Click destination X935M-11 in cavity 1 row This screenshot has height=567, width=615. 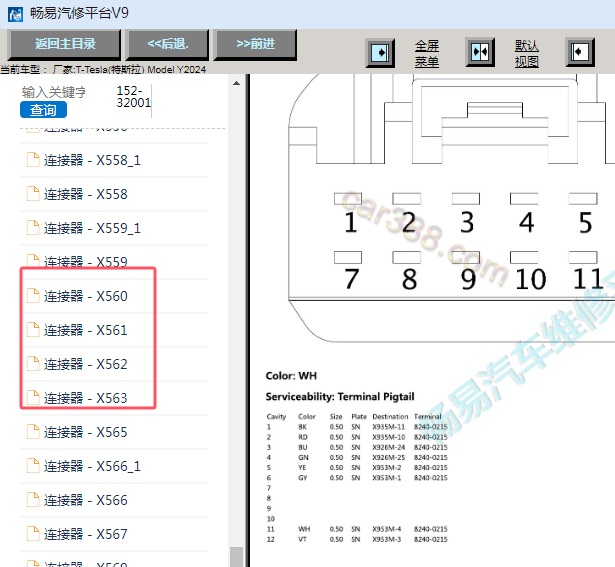click(x=389, y=427)
